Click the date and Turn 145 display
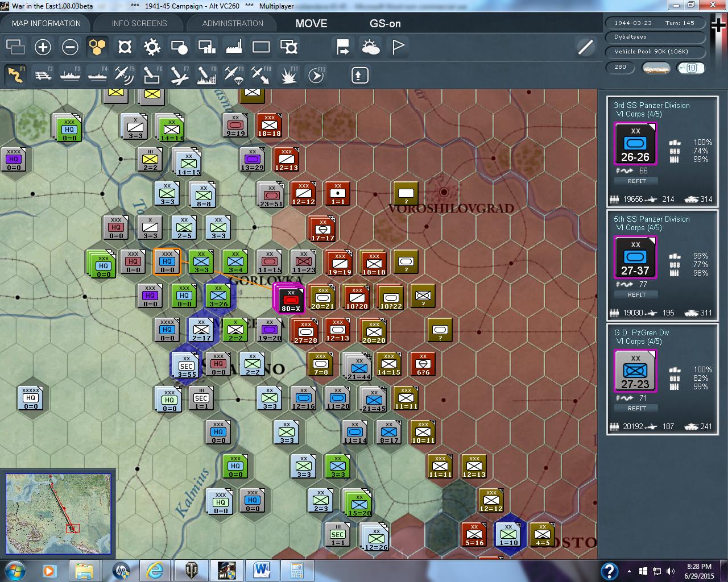 coord(654,23)
